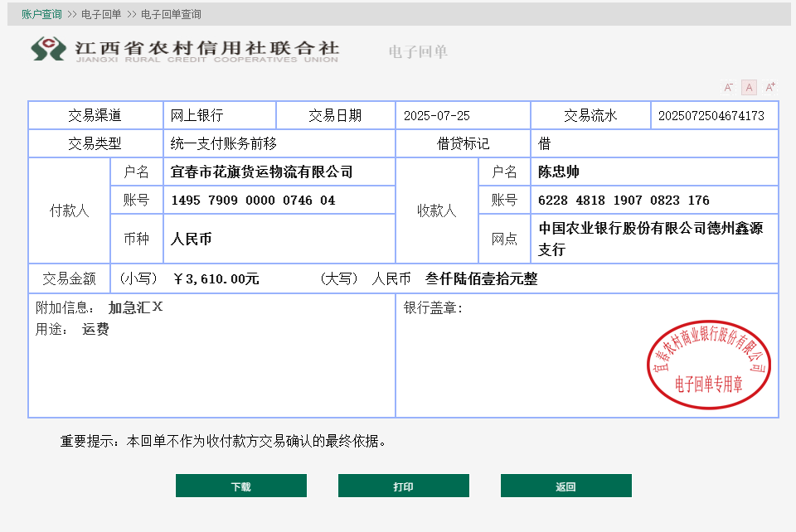Screen dimensions: 796x532
Task: Click the uppercase amount 叁仟陆佰壹拾元整
Action: click(481, 279)
